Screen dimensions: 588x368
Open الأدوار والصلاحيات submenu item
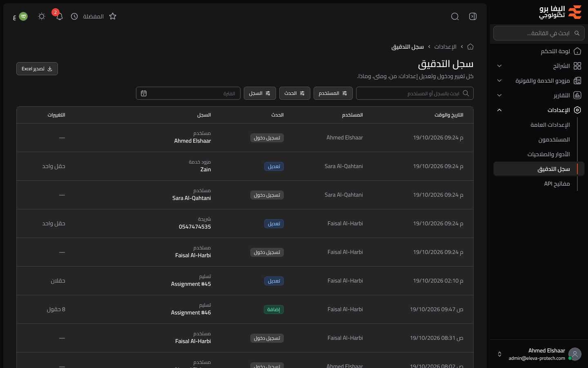[548, 154]
